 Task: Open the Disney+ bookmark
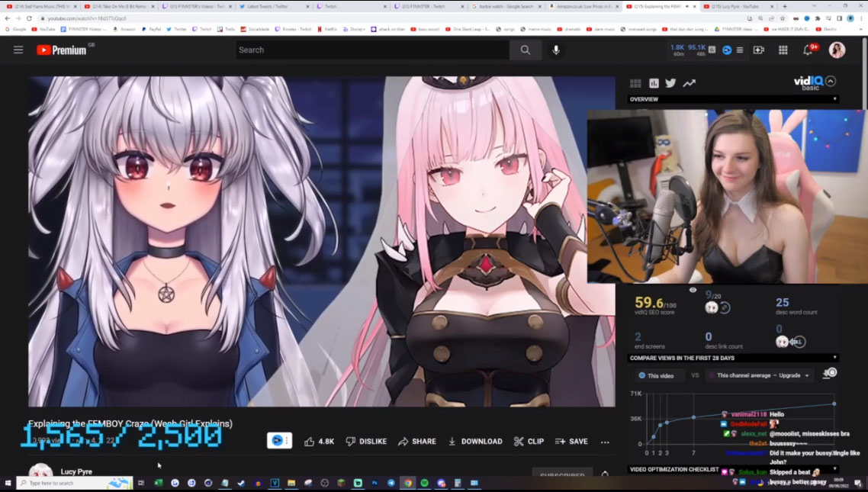354,29
